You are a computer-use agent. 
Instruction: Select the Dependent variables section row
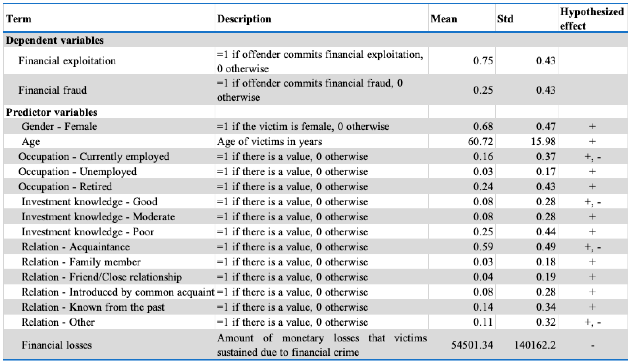(x=54, y=40)
